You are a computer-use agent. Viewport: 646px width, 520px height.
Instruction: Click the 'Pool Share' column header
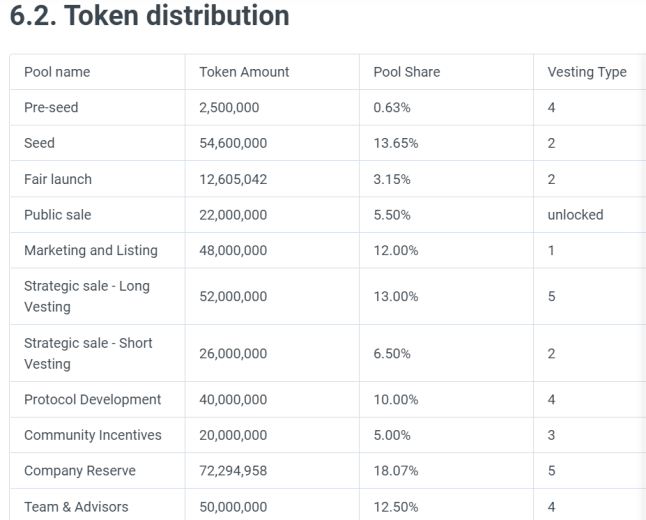407,72
